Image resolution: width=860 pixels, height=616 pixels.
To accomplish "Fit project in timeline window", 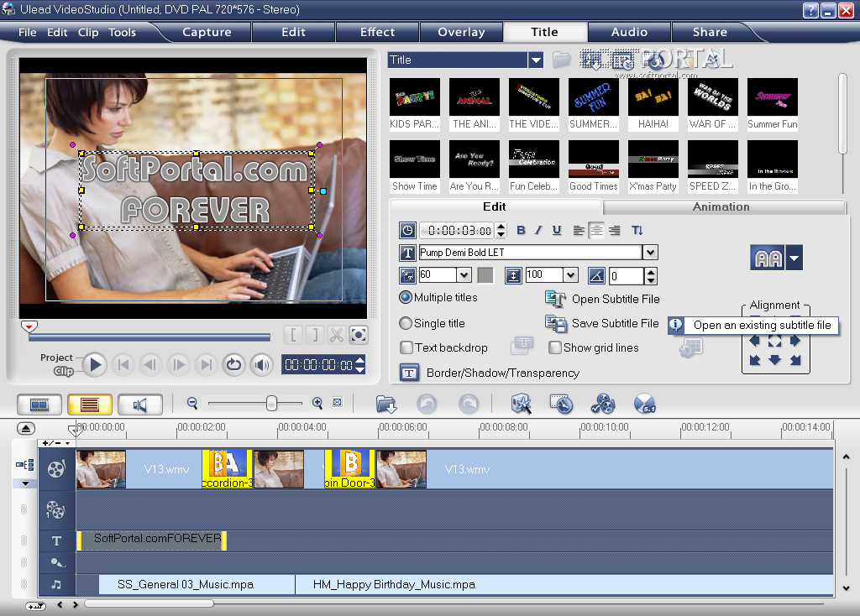I will tap(338, 402).
